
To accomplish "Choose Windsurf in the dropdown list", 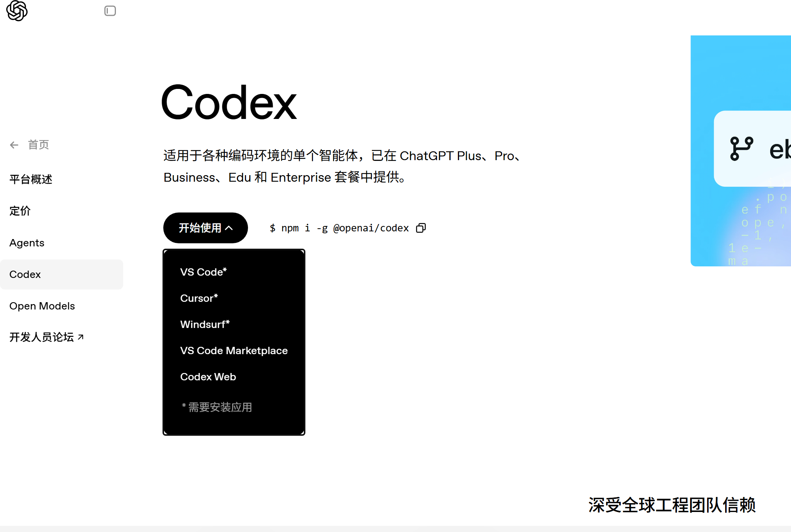I will click(205, 324).
